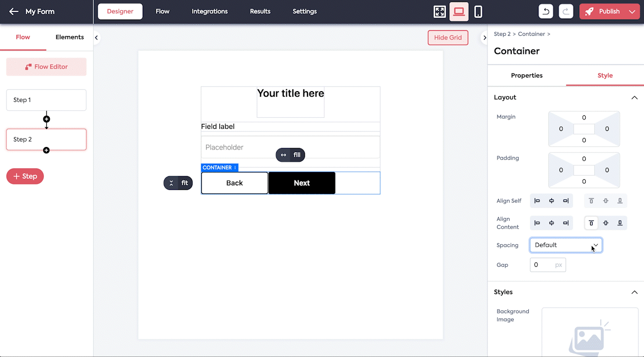Image resolution: width=644 pixels, height=357 pixels.
Task: Switch to the Properties tab
Action: (527, 76)
